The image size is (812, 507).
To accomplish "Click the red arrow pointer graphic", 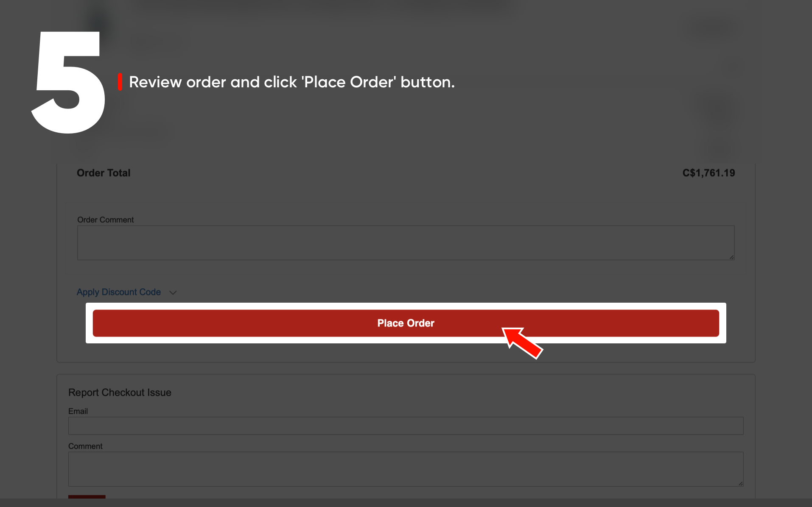I will (x=523, y=343).
